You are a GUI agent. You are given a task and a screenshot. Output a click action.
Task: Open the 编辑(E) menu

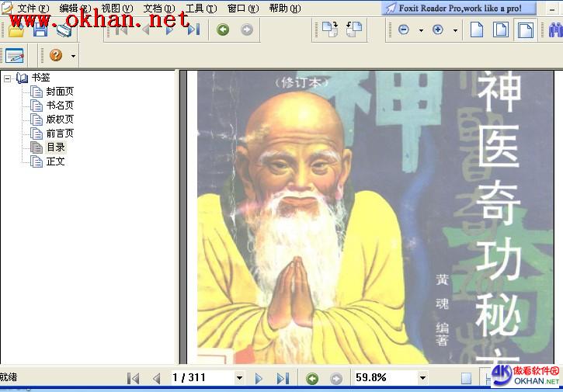75,8
